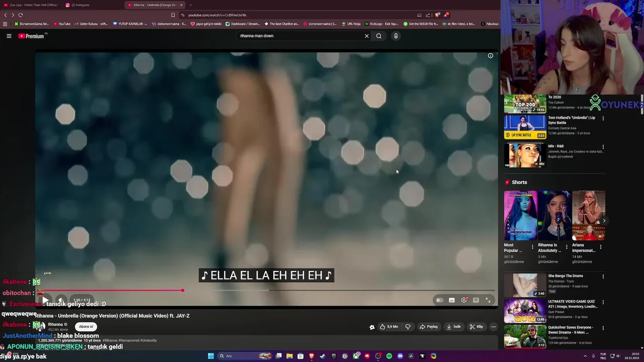The width and height of the screenshot is (644, 362).
Task: Open options menu for Mix - R&B
Action: 603,147
